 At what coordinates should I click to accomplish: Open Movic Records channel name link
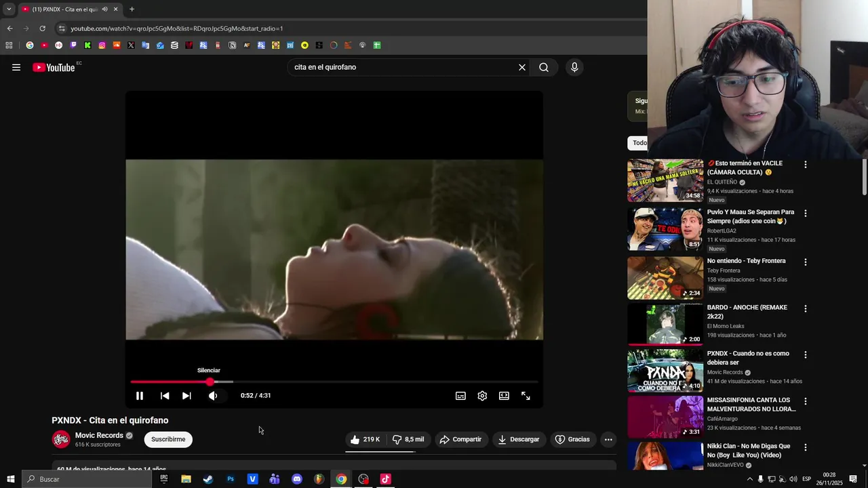point(99,435)
